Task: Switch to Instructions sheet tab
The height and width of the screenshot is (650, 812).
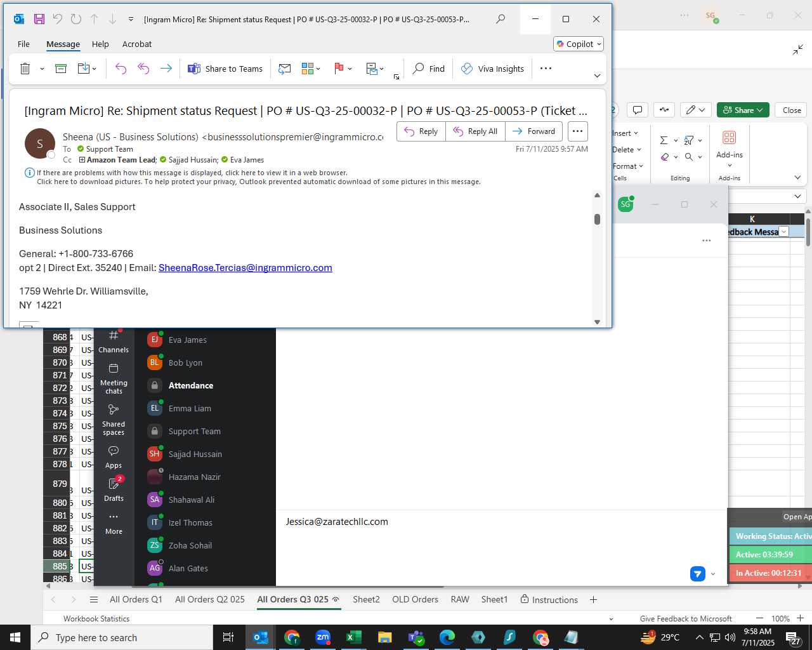Action: tap(549, 599)
